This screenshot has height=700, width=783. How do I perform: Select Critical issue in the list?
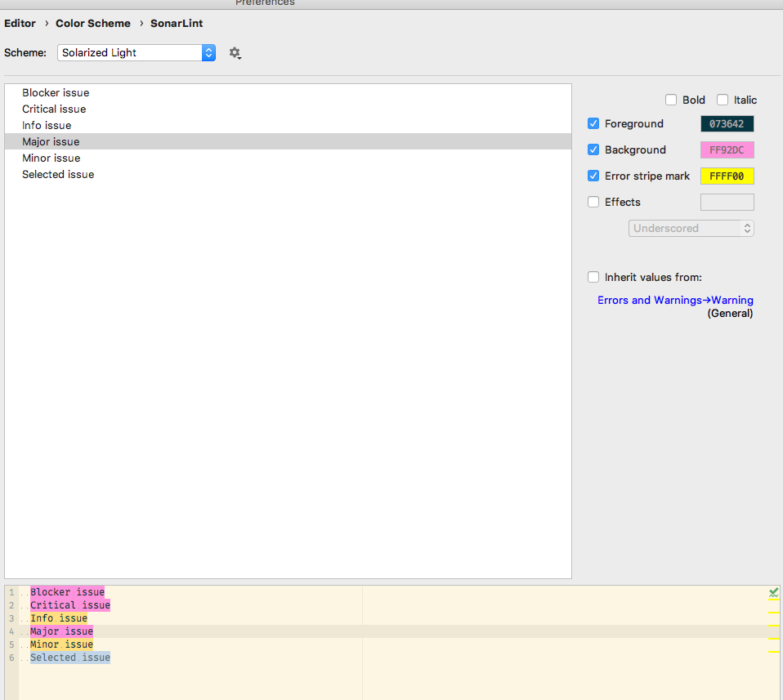coord(289,109)
